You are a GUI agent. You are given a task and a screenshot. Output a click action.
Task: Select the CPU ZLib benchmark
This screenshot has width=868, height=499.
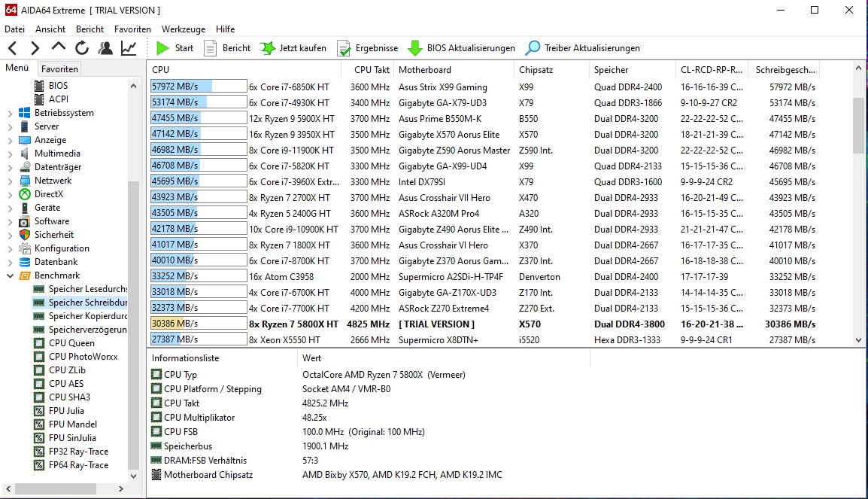point(67,370)
